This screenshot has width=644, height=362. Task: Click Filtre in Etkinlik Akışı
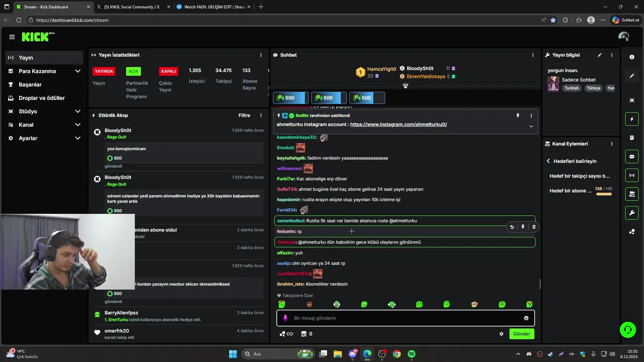(x=244, y=116)
